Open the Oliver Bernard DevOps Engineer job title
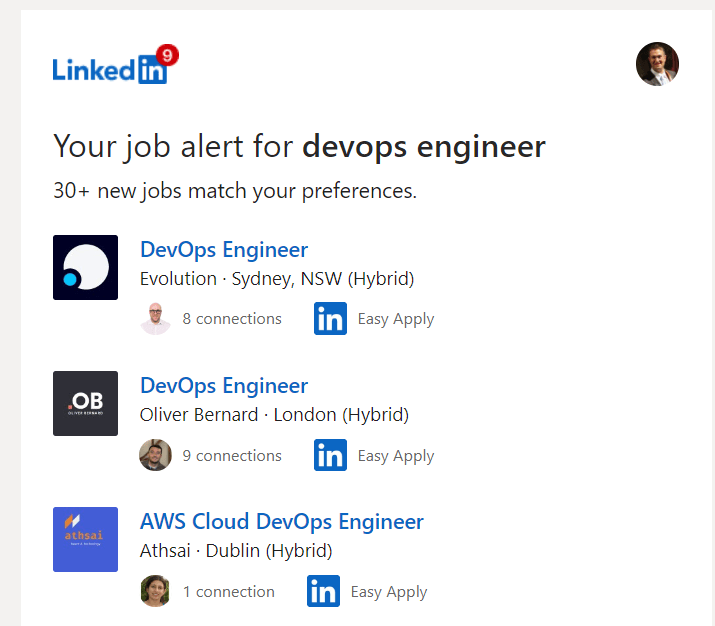The height and width of the screenshot is (626, 715). (x=224, y=386)
